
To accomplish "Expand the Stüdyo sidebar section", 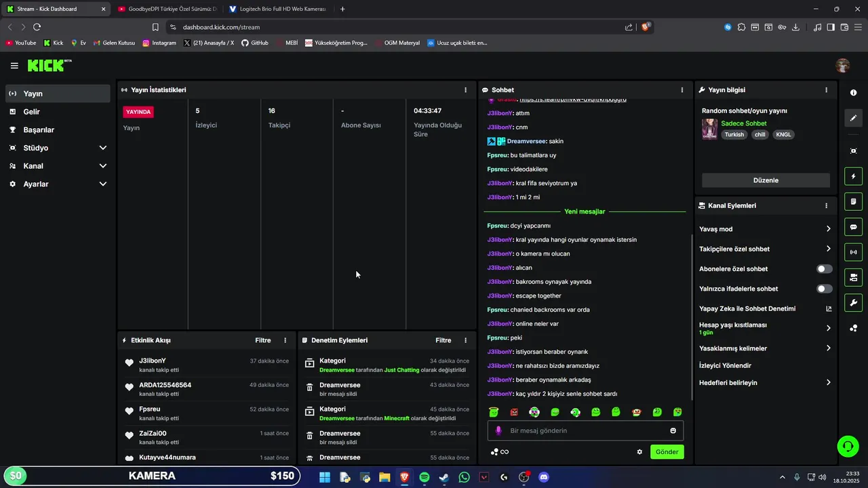I will (58, 148).
